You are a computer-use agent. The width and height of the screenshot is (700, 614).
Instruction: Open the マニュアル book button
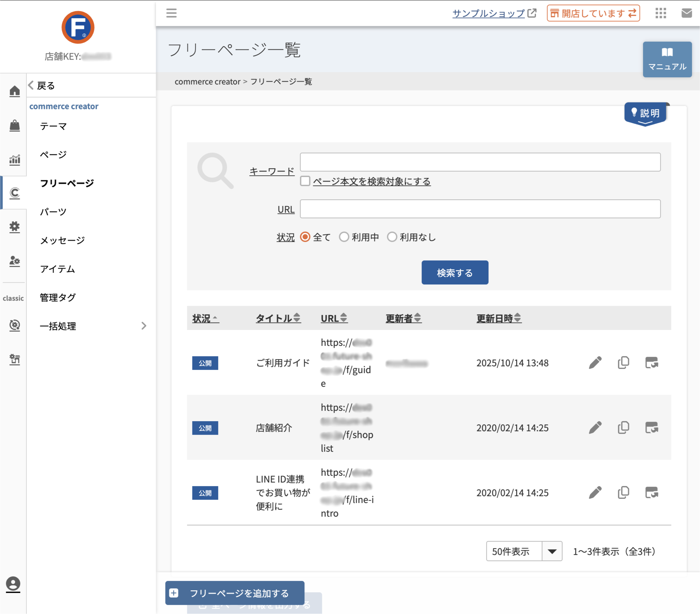pos(667,59)
